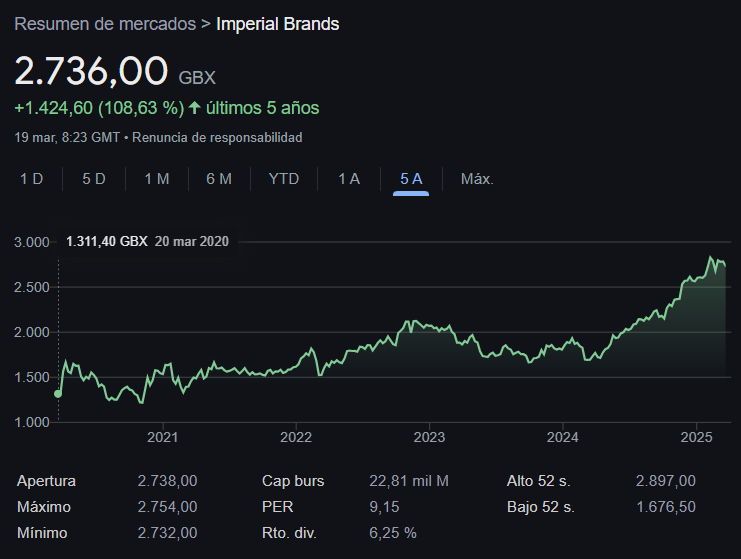Viewport: 741px width, 559px height.
Task: Click the últimos 5 años text
Action: (262, 108)
